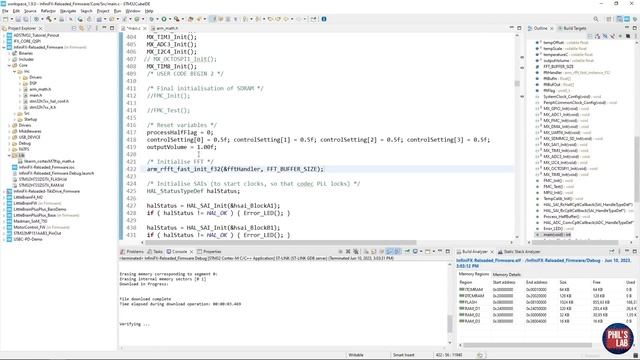The height and width of the screenshot is (360, 640).
Task: Click the editor horizontal scrollbar
Action: (x=280, y=242)
